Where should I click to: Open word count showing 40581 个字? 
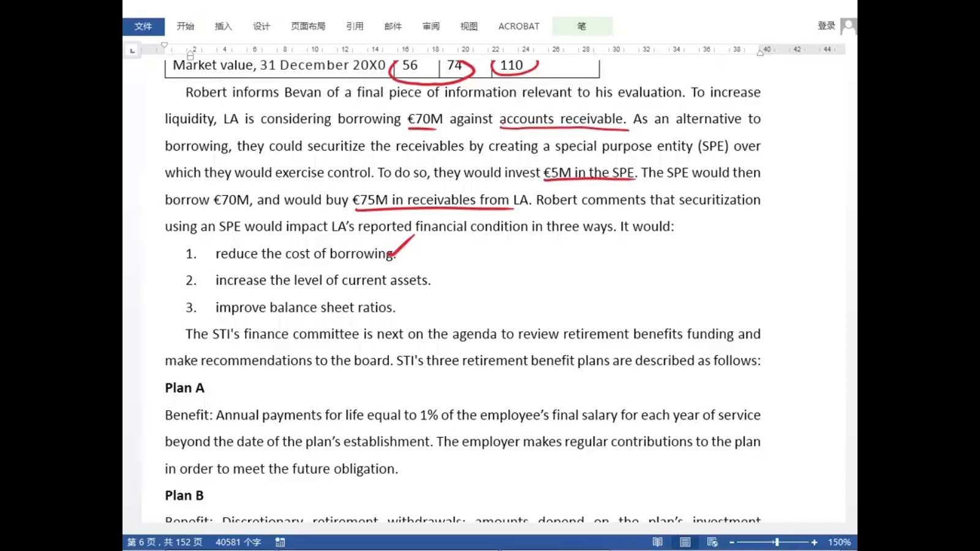tap(238, 542)
